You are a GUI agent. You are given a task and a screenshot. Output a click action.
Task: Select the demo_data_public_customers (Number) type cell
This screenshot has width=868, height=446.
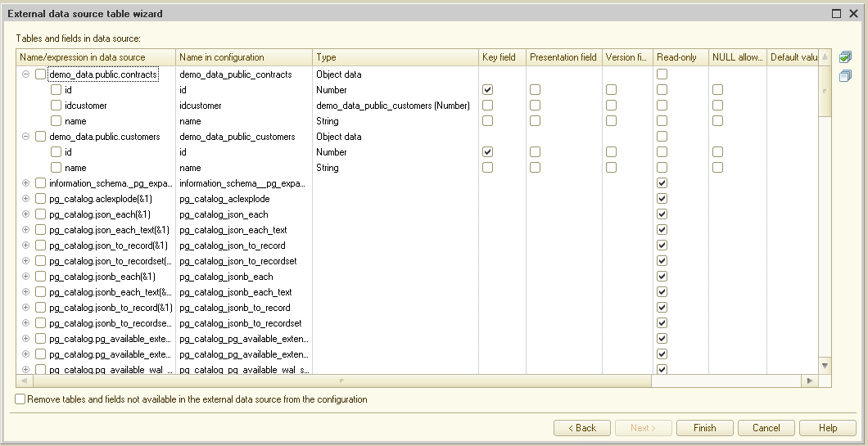pos(393,106)
